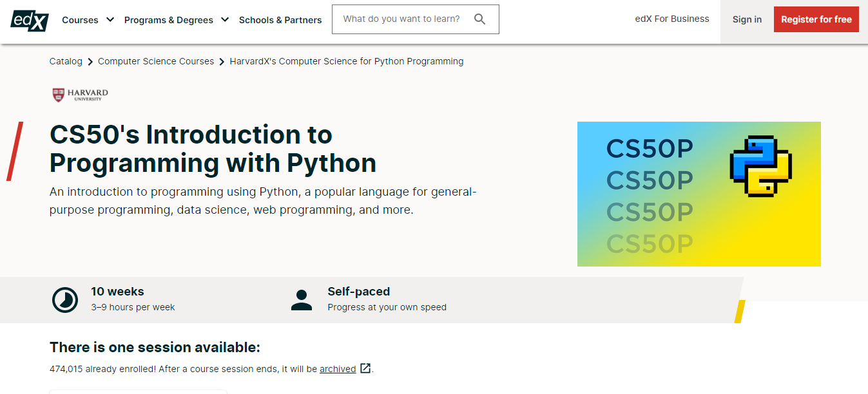Click the external link icon beside archived
868x394 pixels.
[365, 368]
